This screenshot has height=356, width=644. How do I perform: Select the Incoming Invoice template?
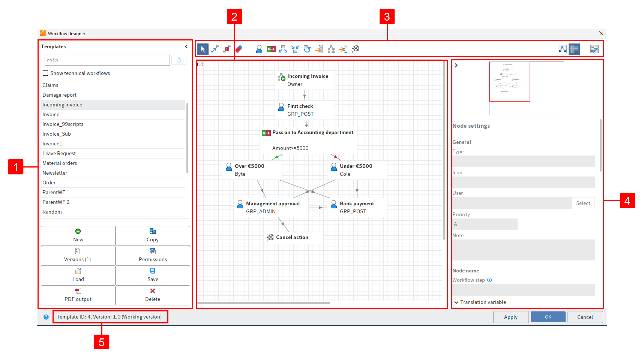click(62, 105)
